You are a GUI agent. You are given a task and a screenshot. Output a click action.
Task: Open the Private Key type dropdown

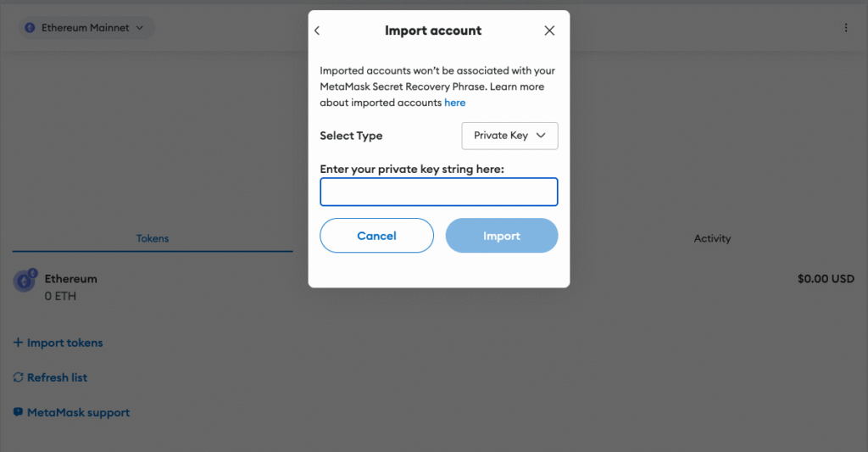pos(509,136)
